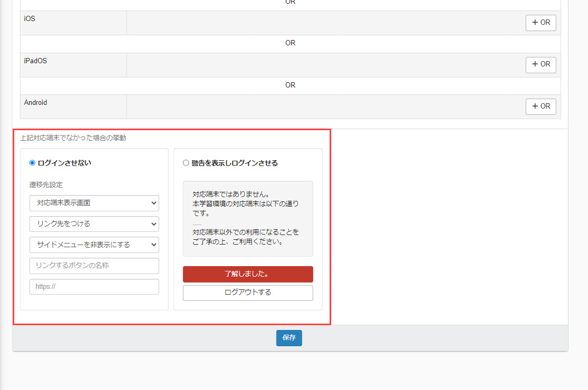Click the https:// URL input field
This screenshot has height=390, width=588.
94,286
